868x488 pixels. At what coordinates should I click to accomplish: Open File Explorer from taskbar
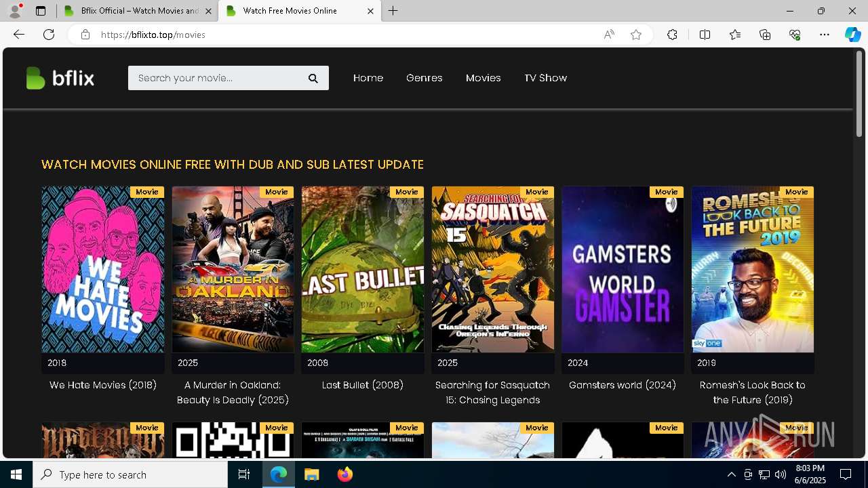[x=311, y=474]
